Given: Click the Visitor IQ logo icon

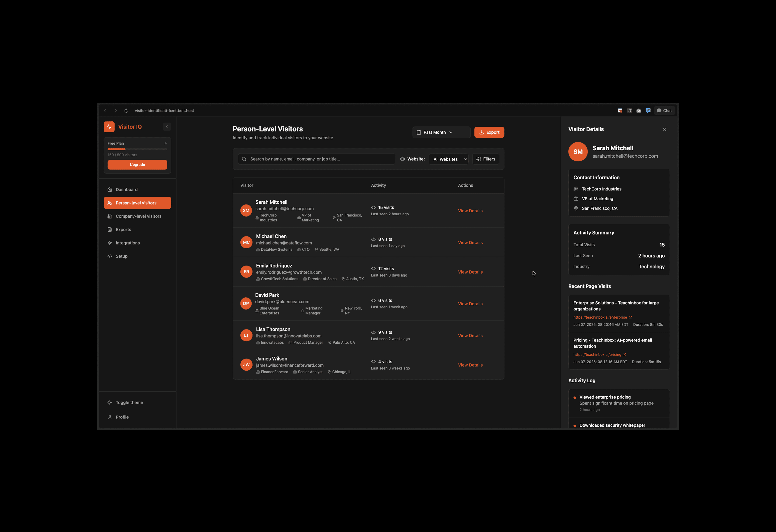Looking at the screenshot, I should [109, 127].
